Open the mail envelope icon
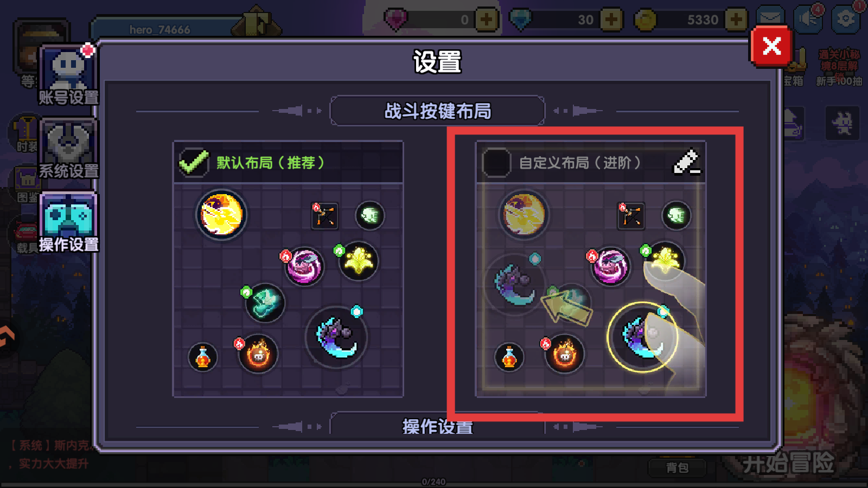This screenshot has width=868, height=488. (770, 19)
